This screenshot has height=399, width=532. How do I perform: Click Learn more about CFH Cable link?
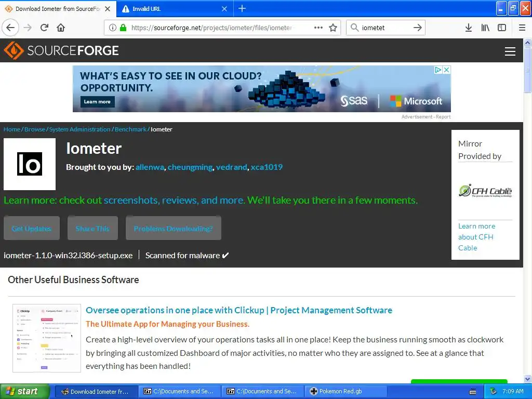[x=477, y=237]
